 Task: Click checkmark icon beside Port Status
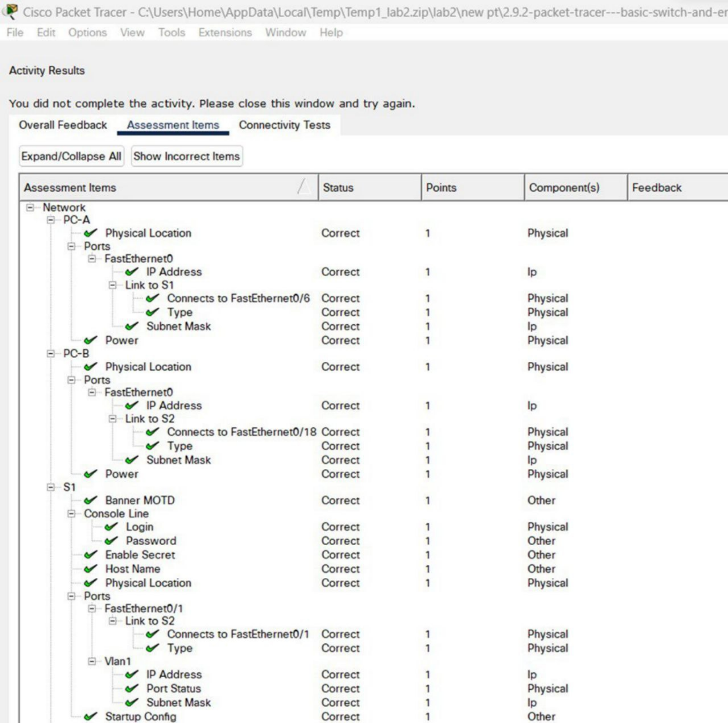pyautogui.click(x=132, y=689)
